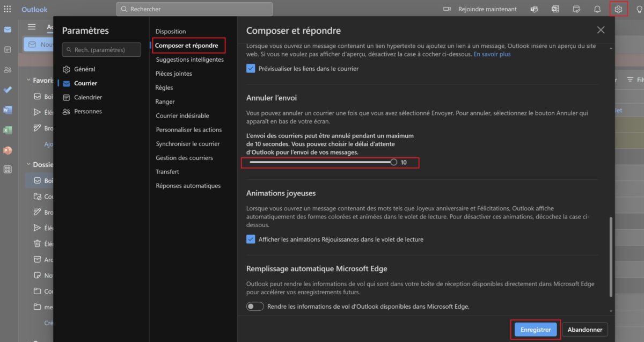
Task: Click the scrollbar down arrow in settings
Action: pos(611,311)
